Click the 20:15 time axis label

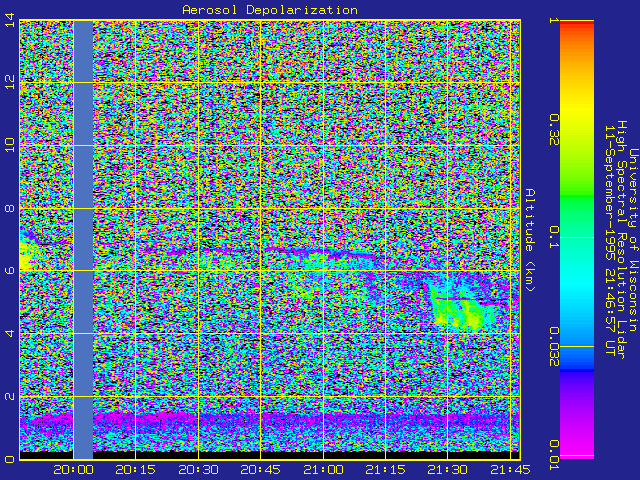(x=136, y=470)
